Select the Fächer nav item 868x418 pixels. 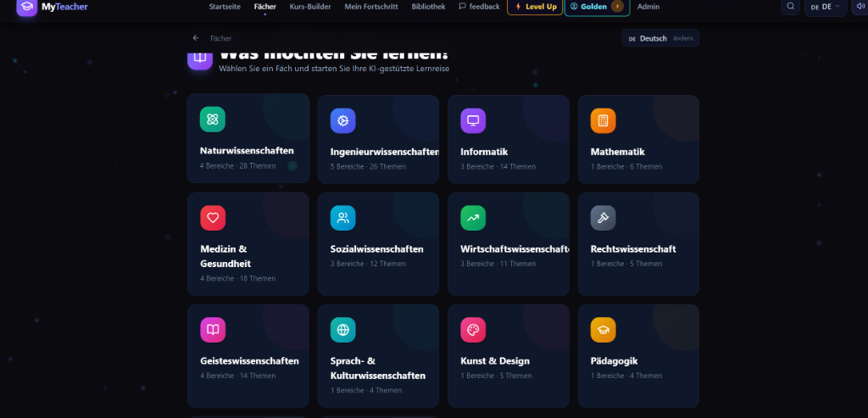click(265, 7)
